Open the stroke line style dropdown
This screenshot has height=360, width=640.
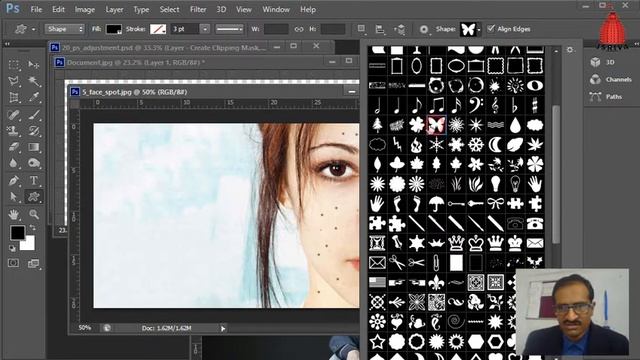click(229, 29)
